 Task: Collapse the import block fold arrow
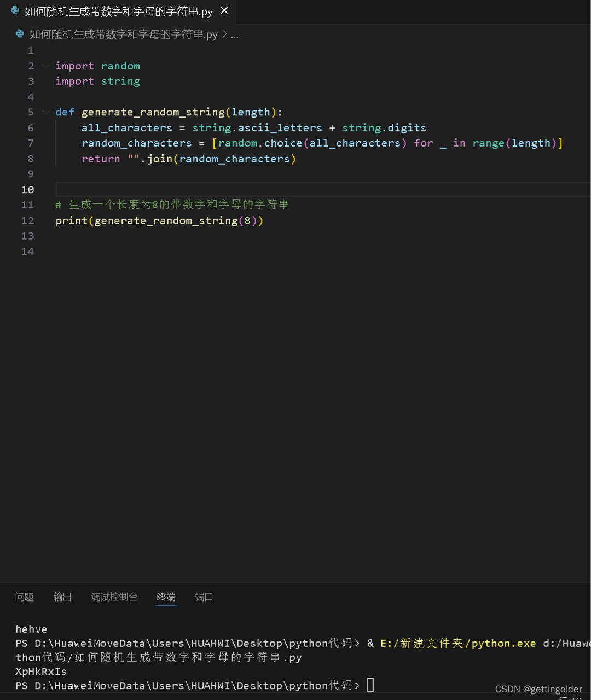coord(45,66)
